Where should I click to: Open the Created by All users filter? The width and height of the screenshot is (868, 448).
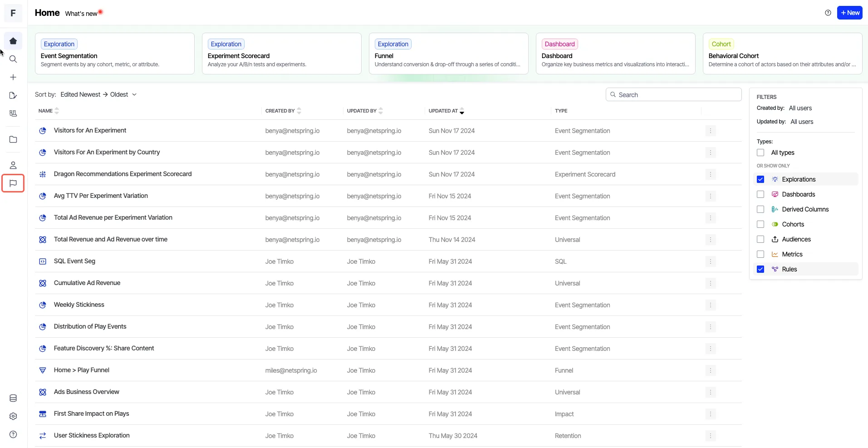[x=800, y=108]
